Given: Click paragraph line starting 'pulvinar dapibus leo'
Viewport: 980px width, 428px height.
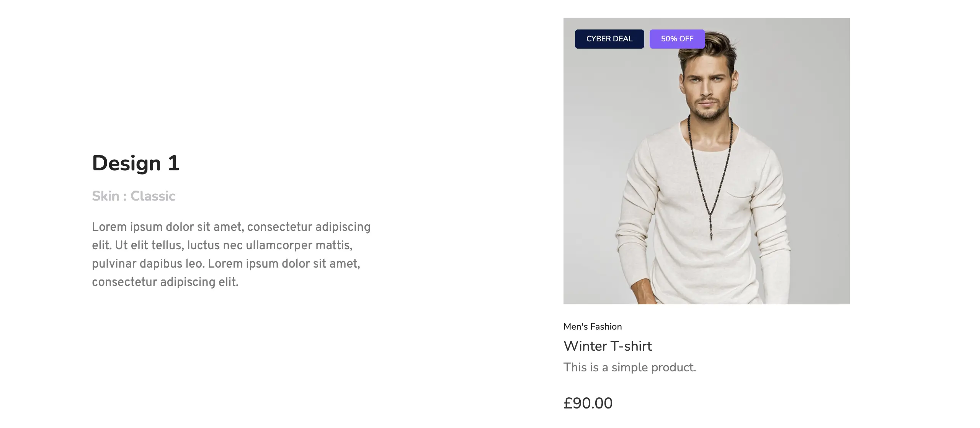Looking at the screenshot, I should (226, 263).
